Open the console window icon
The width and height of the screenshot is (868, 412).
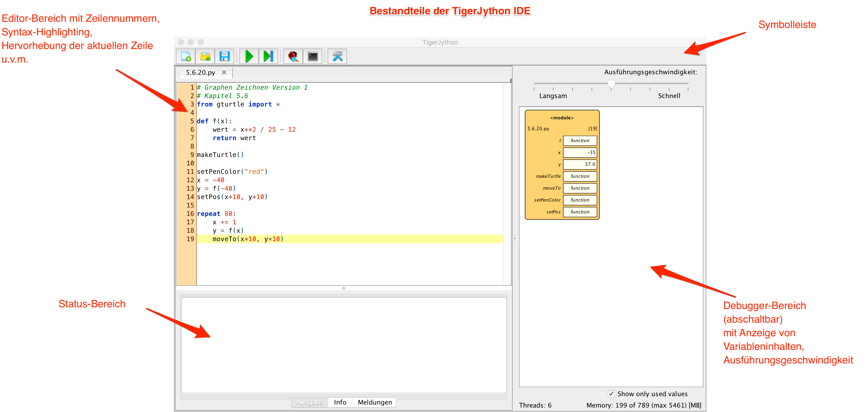(x=313, y=56)
